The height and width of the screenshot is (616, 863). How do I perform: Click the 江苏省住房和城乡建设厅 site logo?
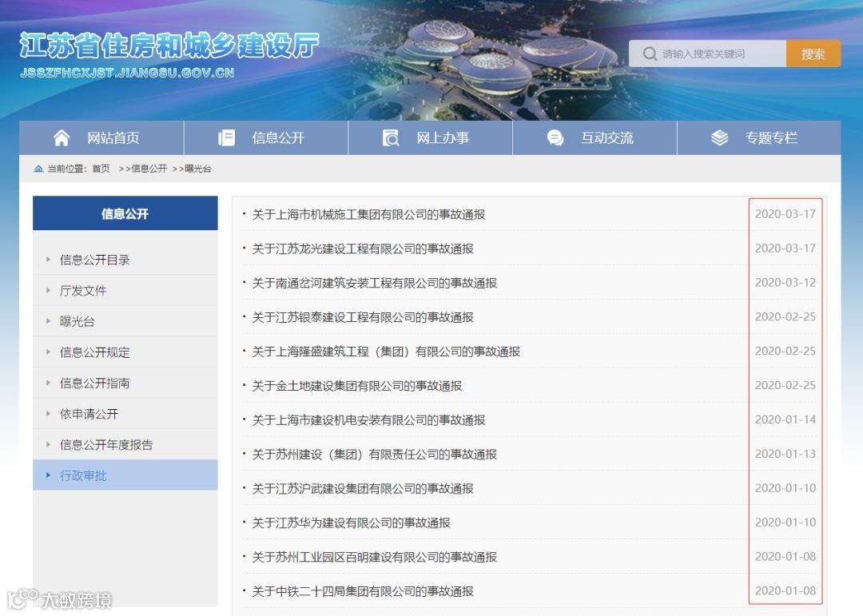(x=169, y=54)
